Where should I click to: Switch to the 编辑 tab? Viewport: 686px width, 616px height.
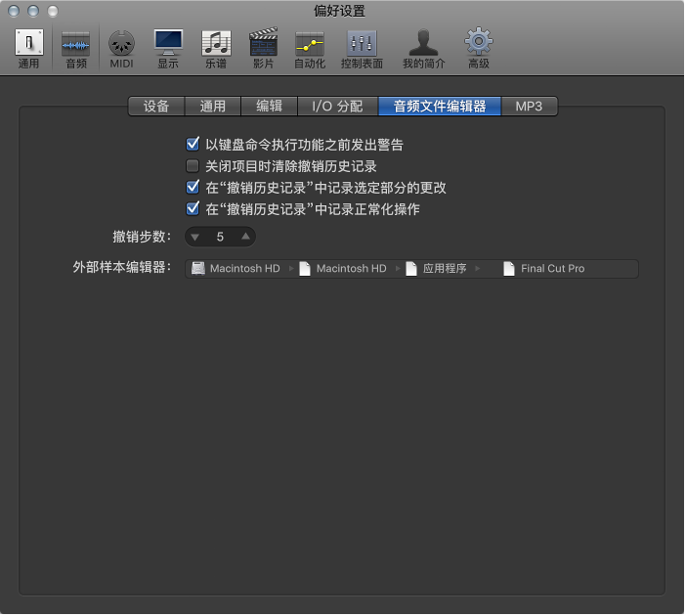click(x=269, y=107)
